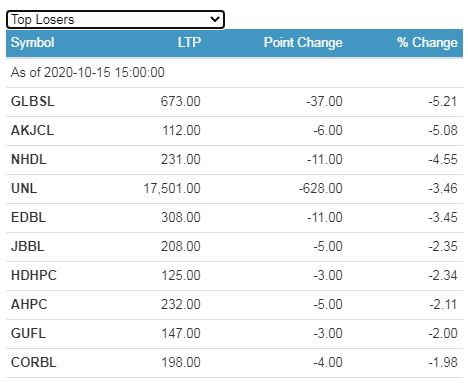
Task: Click the GUFL symbol
Action: pyautogui.click(x=28, y=333)
